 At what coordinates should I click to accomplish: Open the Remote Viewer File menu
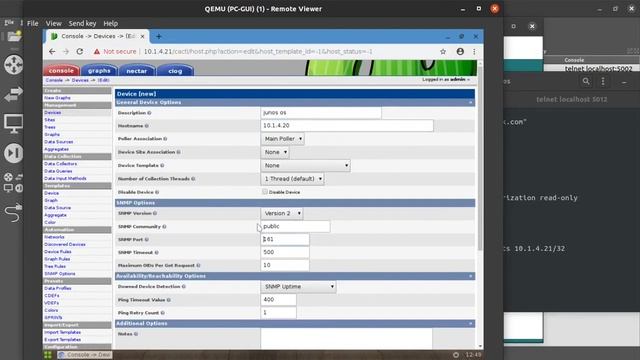click(x=33, y=23)
